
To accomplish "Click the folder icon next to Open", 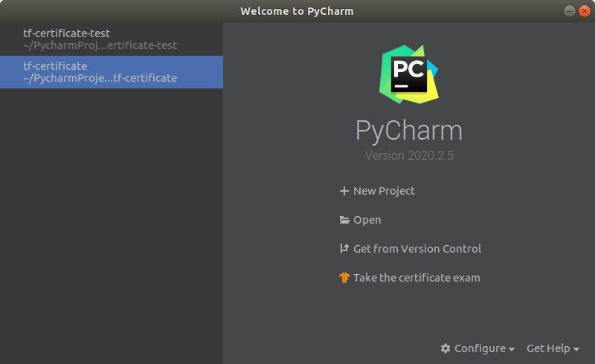I will [344, 220].
